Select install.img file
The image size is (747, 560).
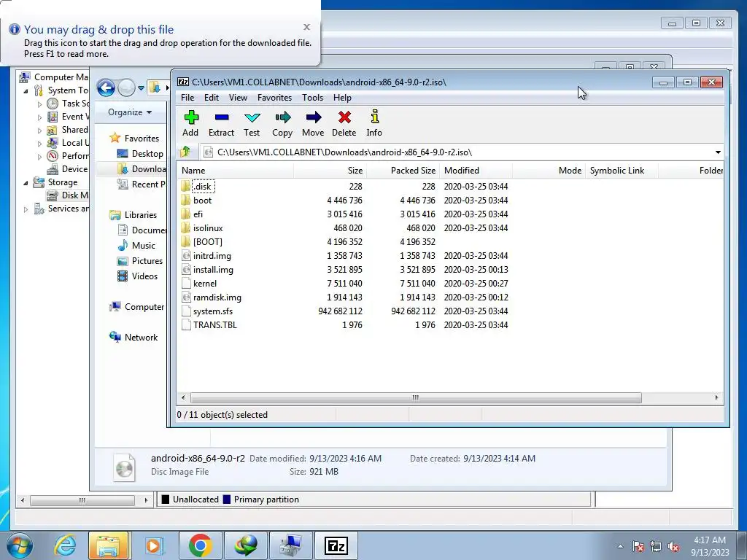click(208, 270)
